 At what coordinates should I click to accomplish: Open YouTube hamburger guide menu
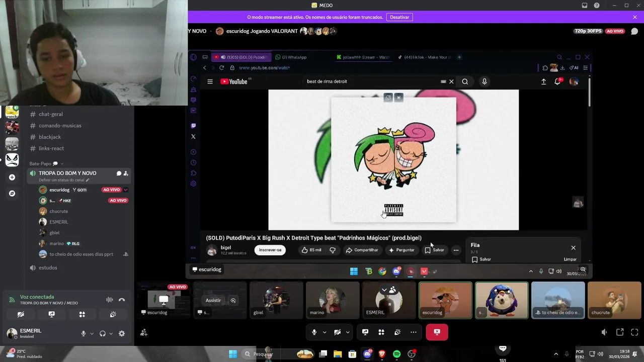tap(210, 81)
